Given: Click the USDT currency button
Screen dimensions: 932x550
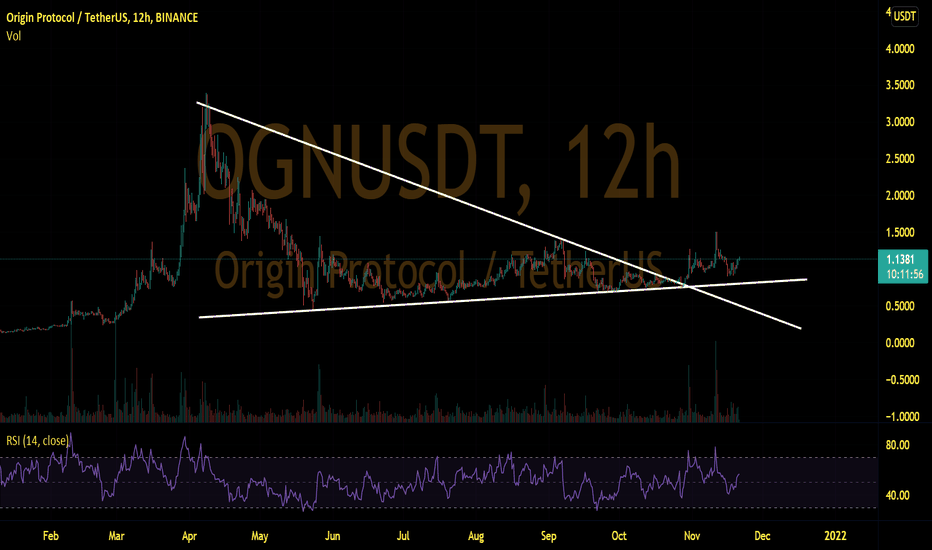Looking at the screenshot, I should pos(905,16).
